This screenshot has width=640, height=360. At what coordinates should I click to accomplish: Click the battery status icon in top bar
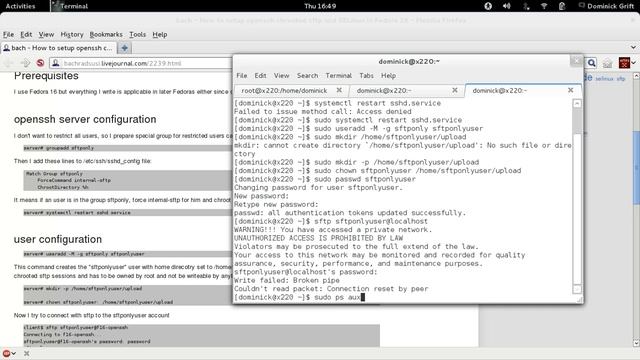pos(562,6)
